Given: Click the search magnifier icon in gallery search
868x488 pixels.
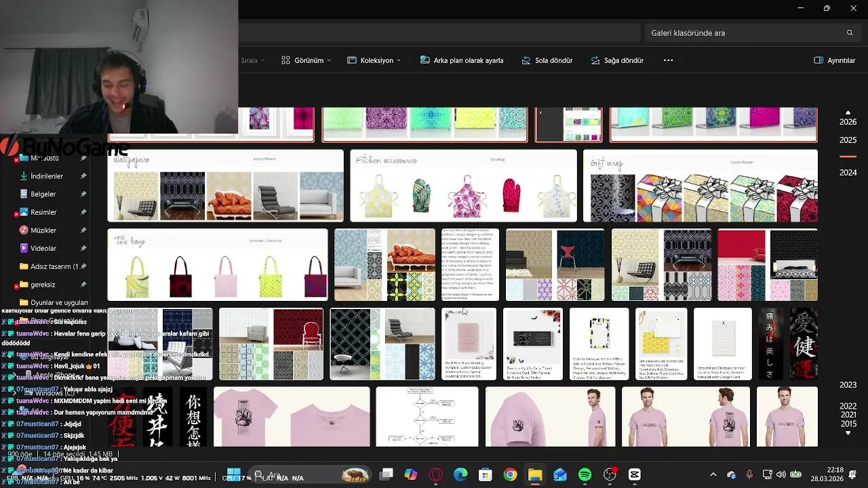Looking at the screenshot, I should tap(850, 33).
